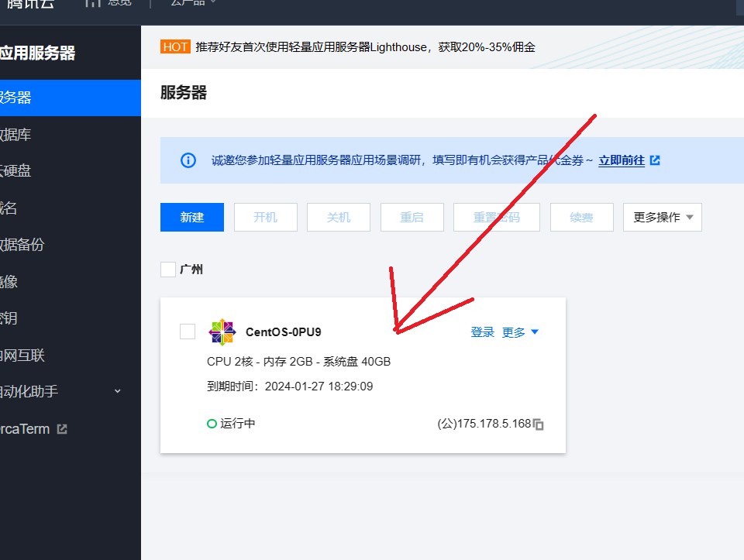
Task: Click the 重置密码 button
Action: [496, 217]
